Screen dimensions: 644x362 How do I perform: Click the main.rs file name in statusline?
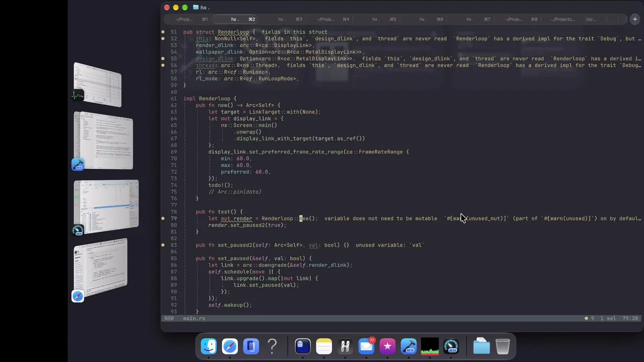pyautogui.click(x=194, y=318)
